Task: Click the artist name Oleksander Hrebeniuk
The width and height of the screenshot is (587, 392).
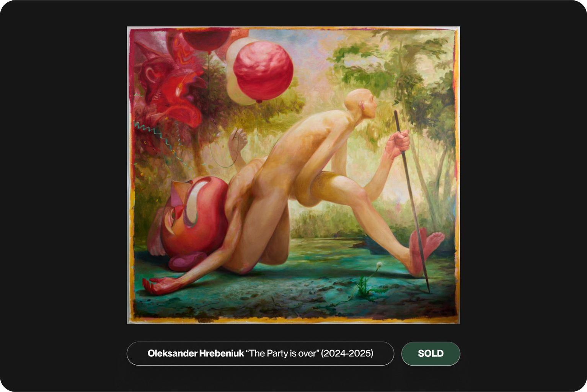Action: pyautogui.click(x=196, y=353)
